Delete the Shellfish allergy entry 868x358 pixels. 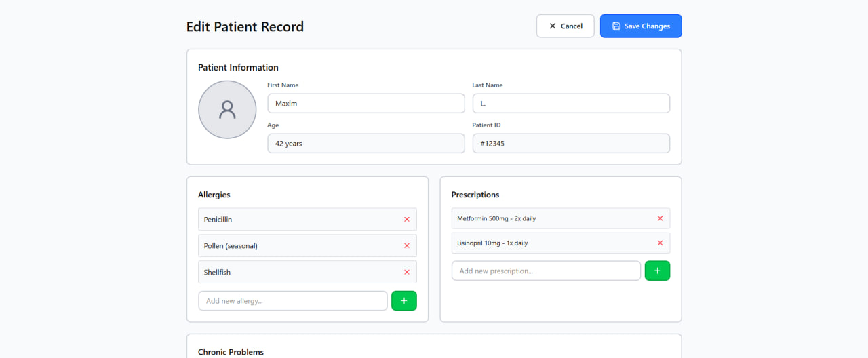click(407, 273)
